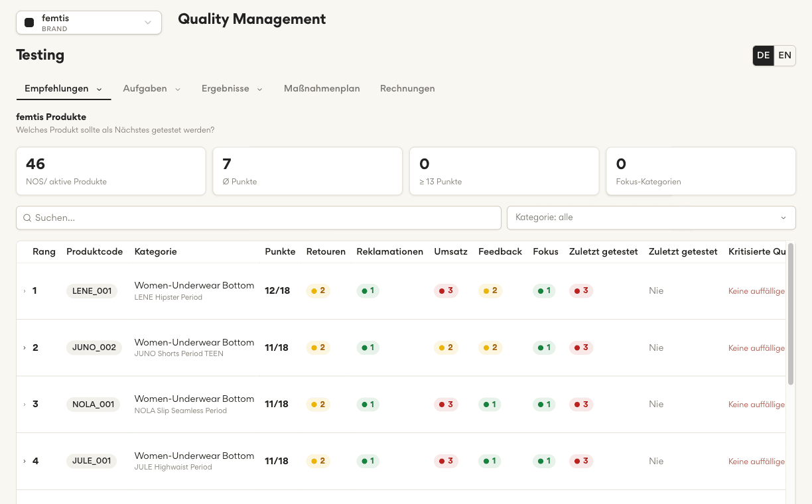The width and height of the screenshot is (812, 504).
Task: Click the JULE_001 product code badge
Action: pos(92,461)
